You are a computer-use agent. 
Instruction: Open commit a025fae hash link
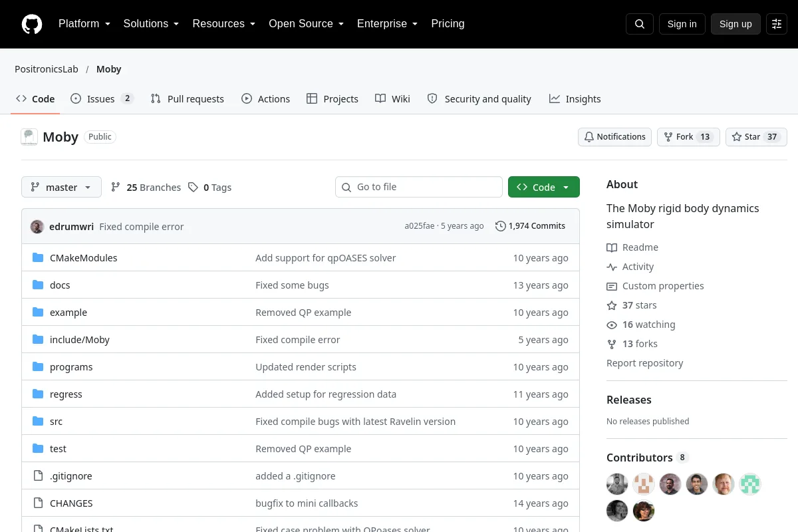click(x=419, y=226)
